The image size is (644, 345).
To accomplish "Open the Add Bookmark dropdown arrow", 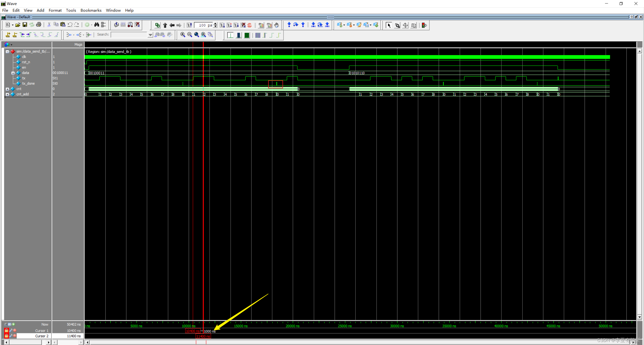I will [x=344, y=25].
